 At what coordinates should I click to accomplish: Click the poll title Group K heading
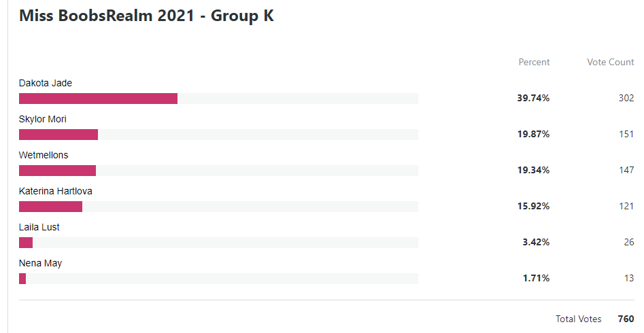pos(146,16)
